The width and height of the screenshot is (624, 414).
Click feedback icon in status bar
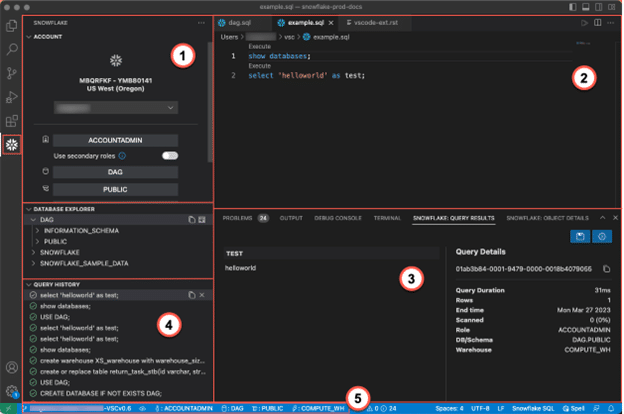596,408
